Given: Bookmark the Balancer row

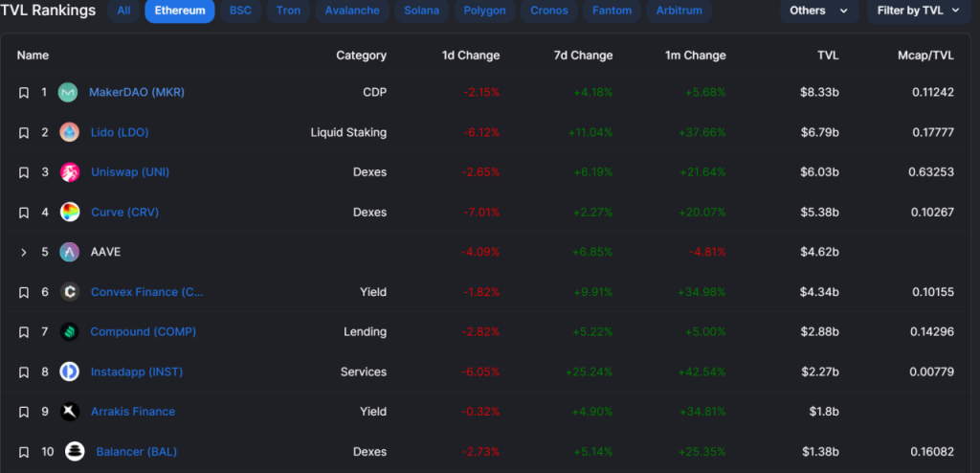Looking at the screenshot, I should (24, 452).
